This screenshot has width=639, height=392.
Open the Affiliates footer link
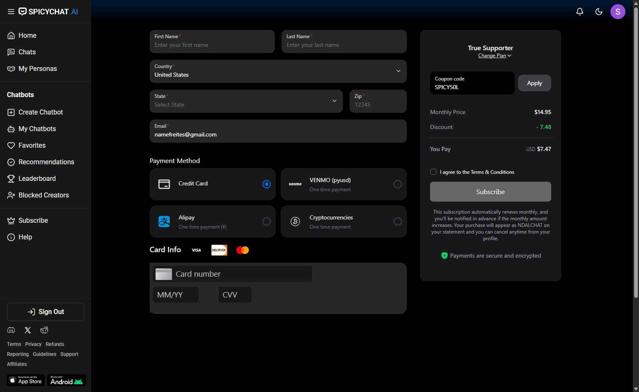click(17, 364)
